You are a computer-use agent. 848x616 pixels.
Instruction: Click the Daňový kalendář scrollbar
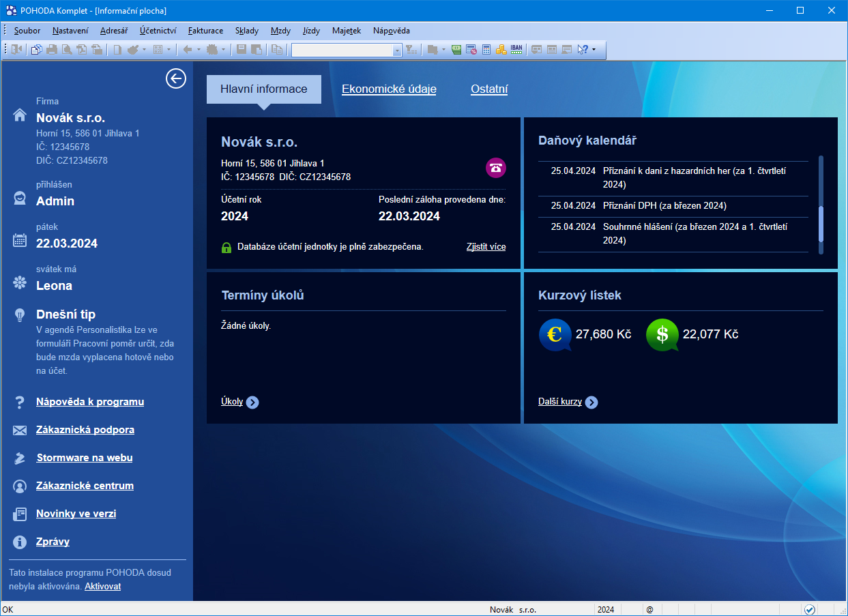821,224
